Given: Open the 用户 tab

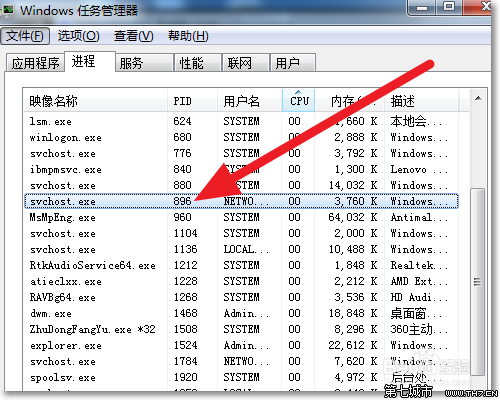Looking at the screenshot, I should (293, 63).
